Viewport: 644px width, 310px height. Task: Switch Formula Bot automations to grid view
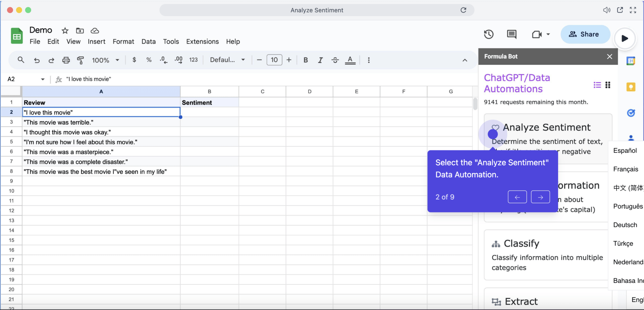click(608, 85)
